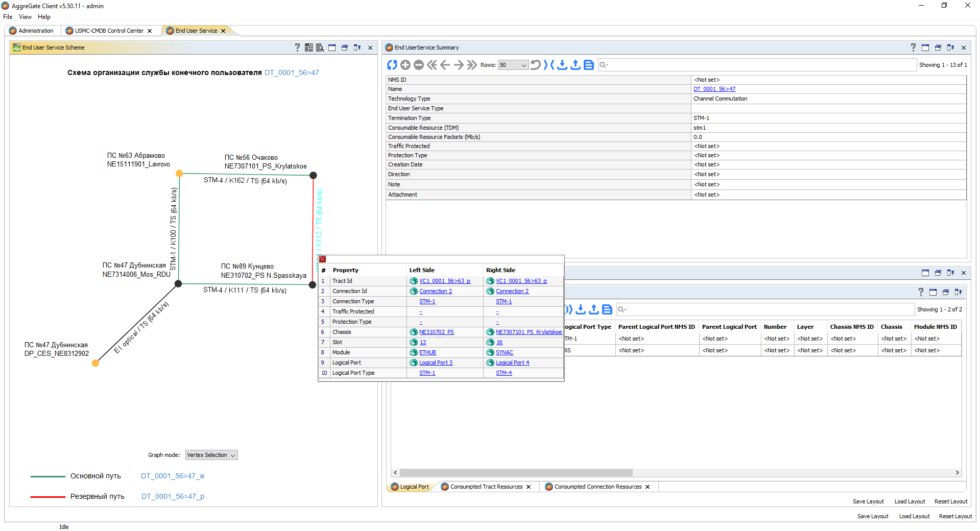Viewport: 980px width, 531px height.
Task: Export summary data using the download-arrow icon
Action: (562, 65)
